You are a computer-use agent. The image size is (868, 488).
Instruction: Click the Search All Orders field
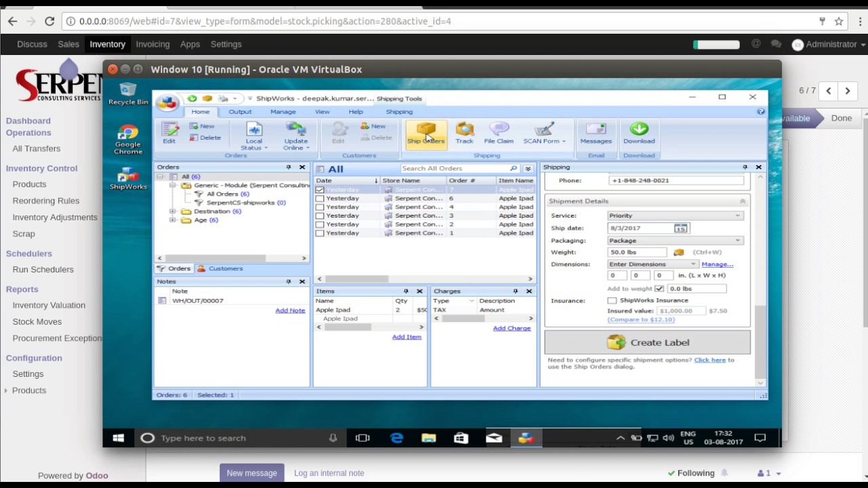(454, 169)
